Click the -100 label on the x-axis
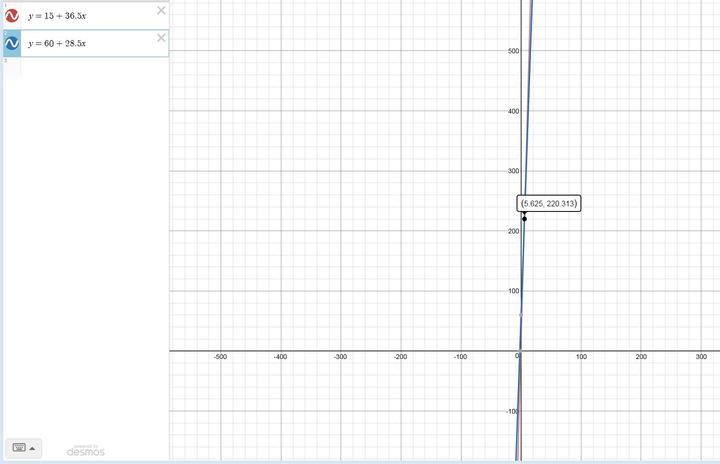This screenshot has width=720, height=464. [x=460, y=357]
